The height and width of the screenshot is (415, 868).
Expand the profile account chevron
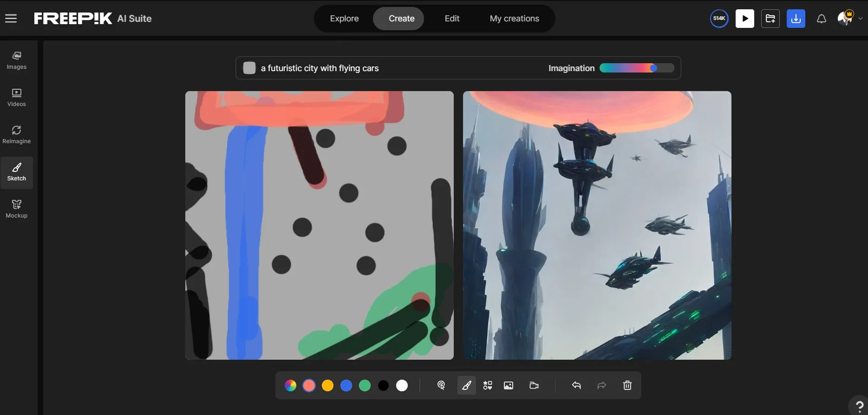pos(860,19)
